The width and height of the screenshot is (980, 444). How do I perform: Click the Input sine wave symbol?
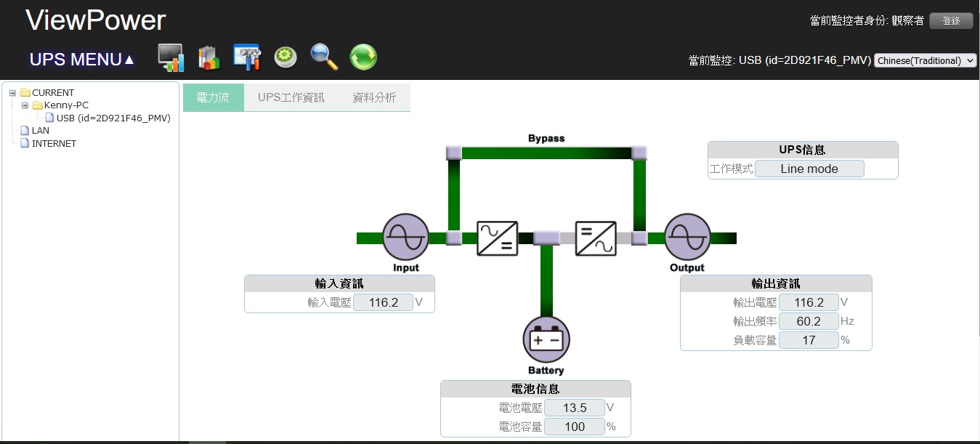coord(405,236)
